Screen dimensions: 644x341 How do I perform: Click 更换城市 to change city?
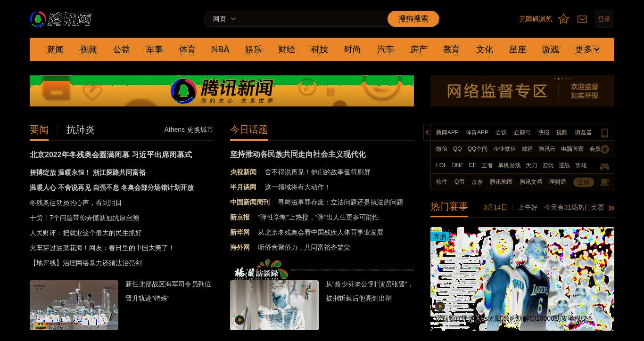(200, 130)
